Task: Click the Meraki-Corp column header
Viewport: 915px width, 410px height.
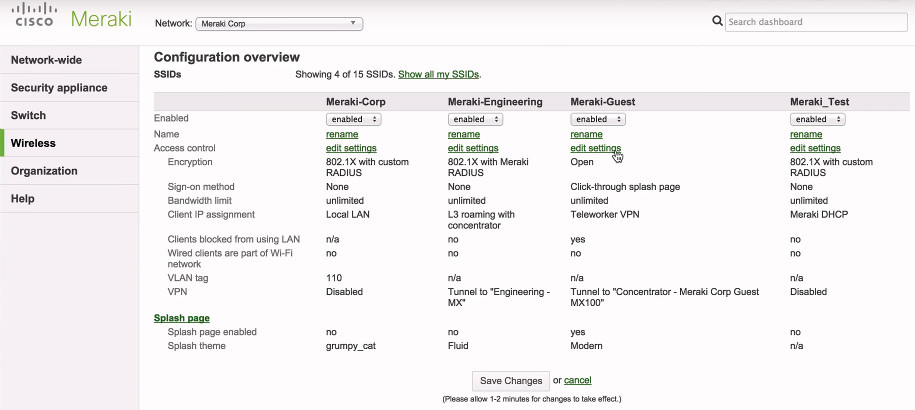Action: [355, 102]
